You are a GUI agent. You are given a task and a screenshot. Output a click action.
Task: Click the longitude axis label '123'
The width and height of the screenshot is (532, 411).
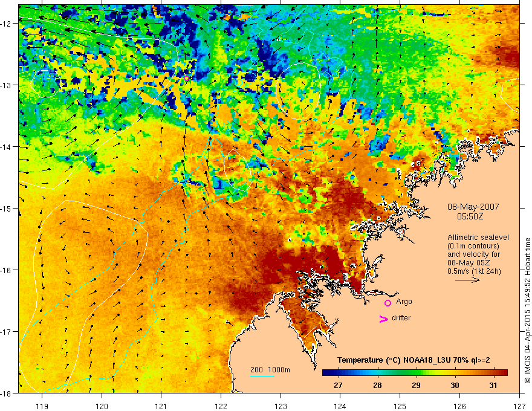coord(281,406)
